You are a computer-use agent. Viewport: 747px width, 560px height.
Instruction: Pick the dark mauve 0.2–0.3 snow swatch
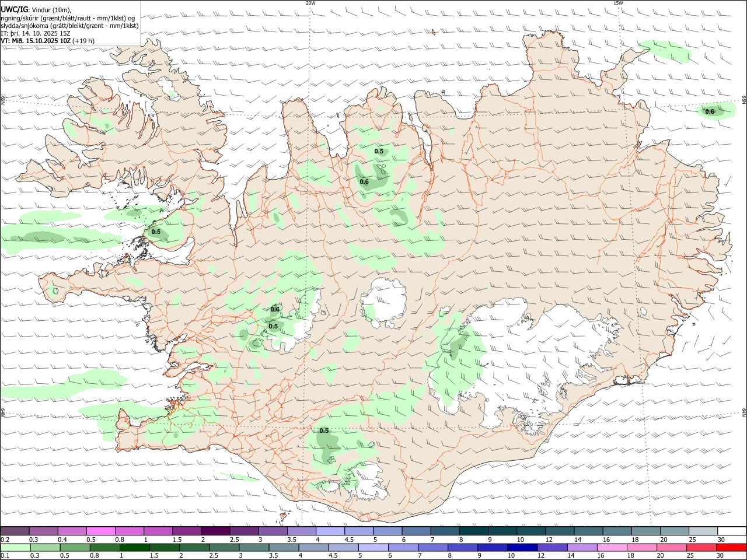click(15, 531)
